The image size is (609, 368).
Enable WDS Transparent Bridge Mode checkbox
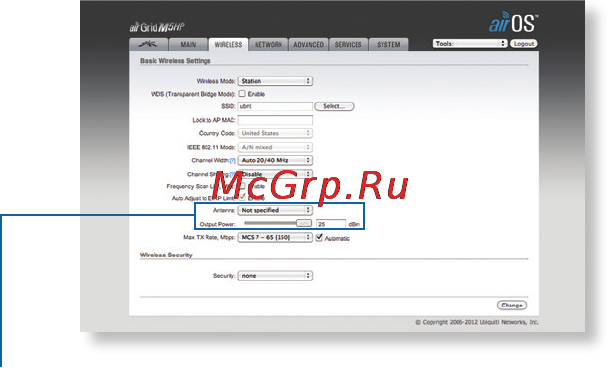pos(242,94)
